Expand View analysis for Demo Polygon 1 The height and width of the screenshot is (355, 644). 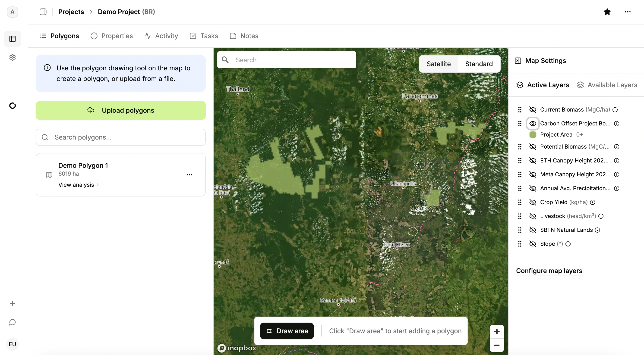coord(79,185)
